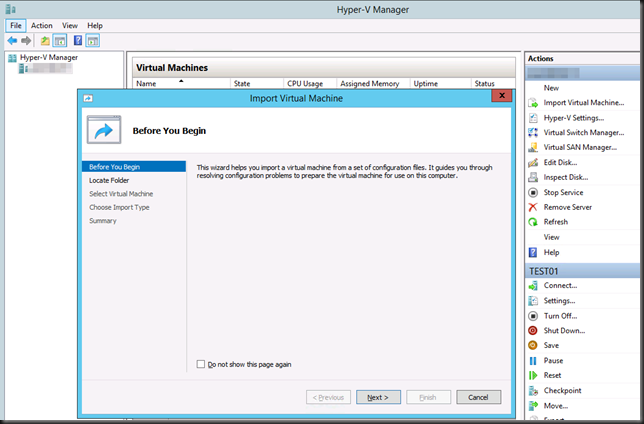Click Hyper-V Settings icon in Actions
This screenshot has height=424, width=644.
[533, 118]
